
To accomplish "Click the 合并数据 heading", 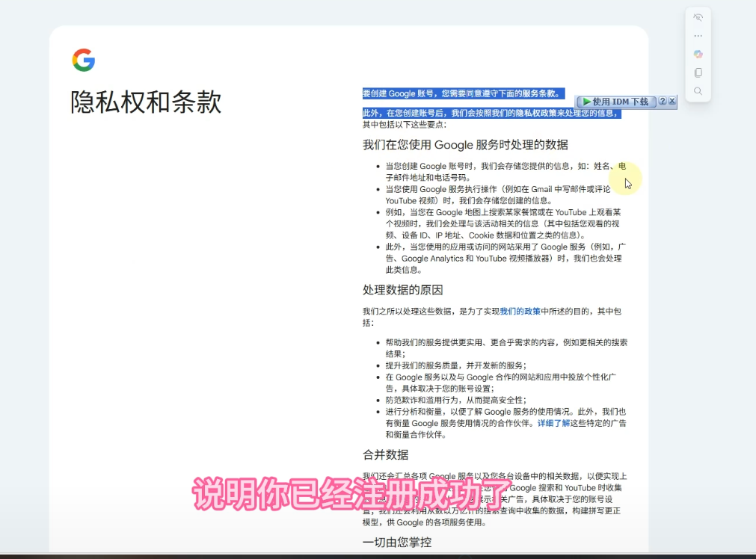I will [x=385, y=454].
